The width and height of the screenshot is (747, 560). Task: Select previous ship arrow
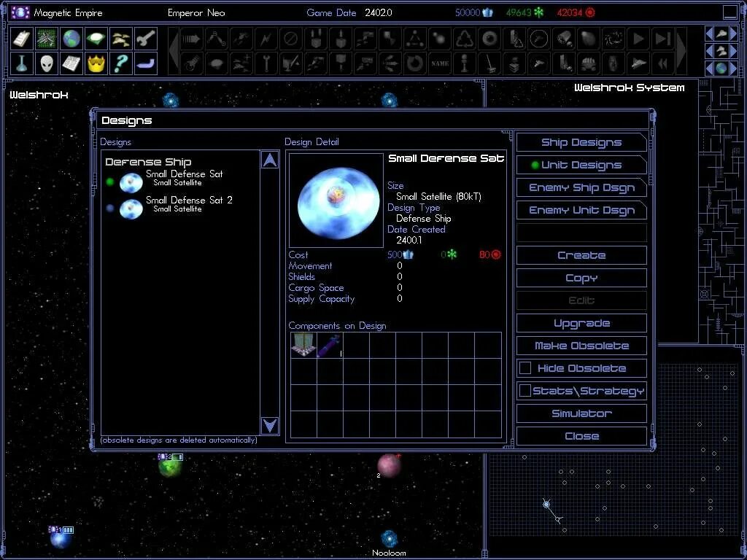click(709, 34)
